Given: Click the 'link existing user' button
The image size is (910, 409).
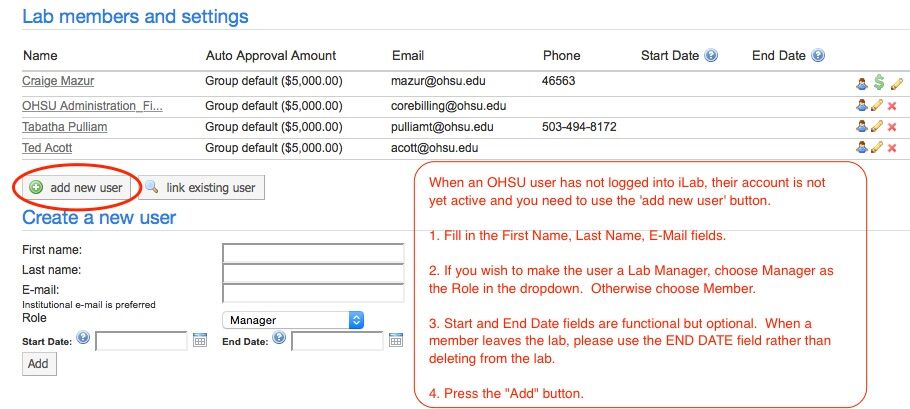Looking at the screenshot, I should click(x=200, y=187).
